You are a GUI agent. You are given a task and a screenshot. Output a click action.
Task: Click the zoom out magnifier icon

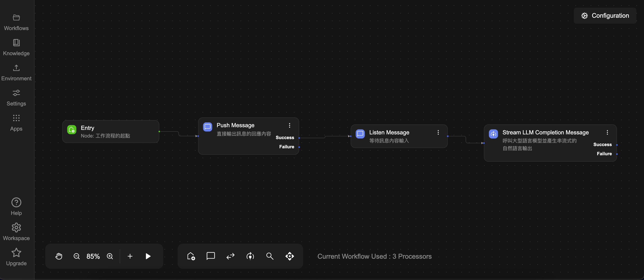click(76, 256)
